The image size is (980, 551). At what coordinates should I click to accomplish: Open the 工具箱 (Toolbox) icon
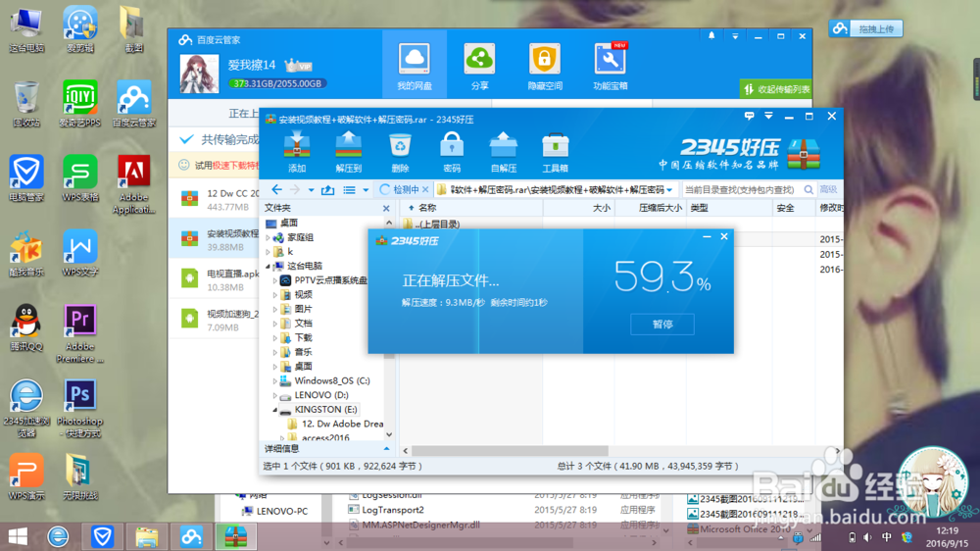click(x=555, y=152)
